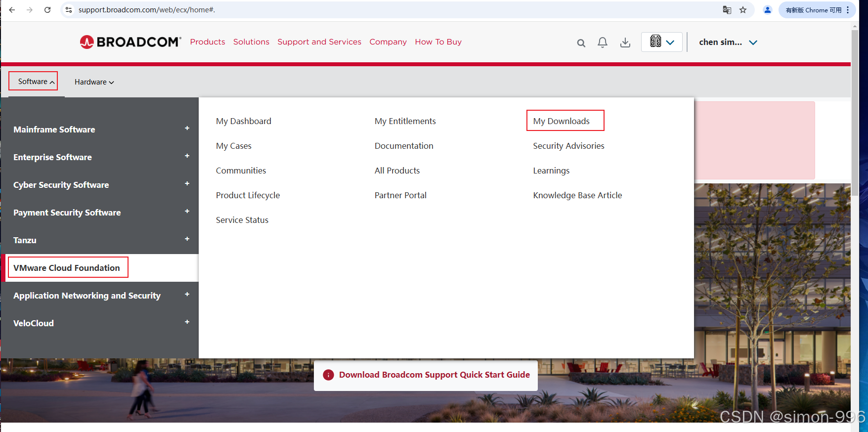Select Cyber Security Software category label
Screen dimensions: 868x432
click(x=61, y=185)
